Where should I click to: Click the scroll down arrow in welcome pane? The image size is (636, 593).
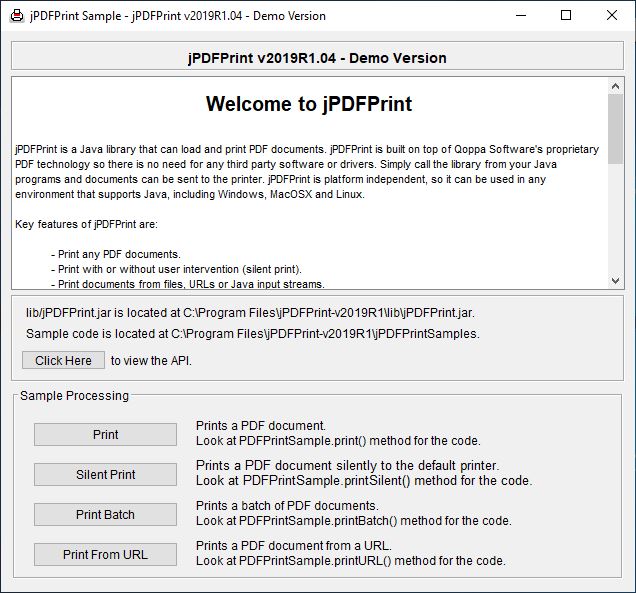point(615,281)
